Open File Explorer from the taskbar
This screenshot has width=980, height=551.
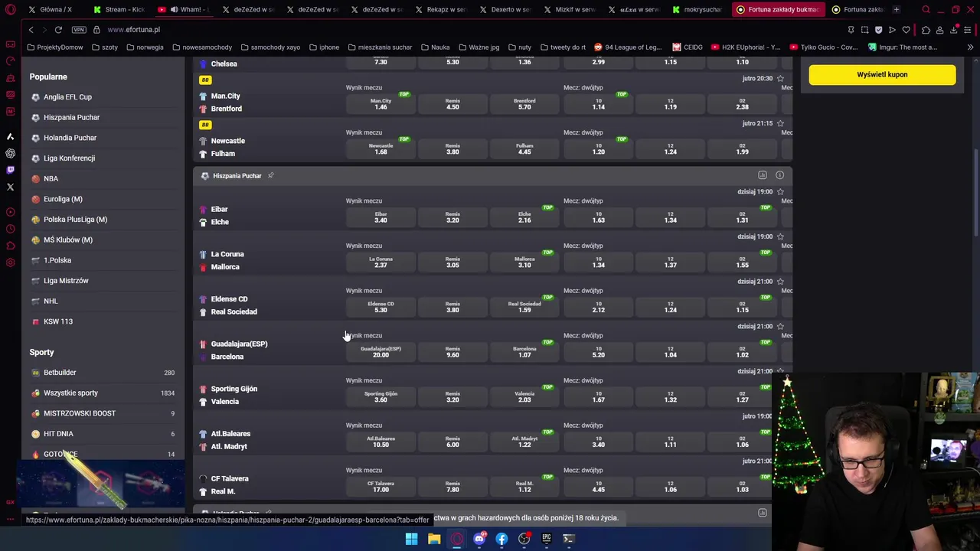(434, 539)
